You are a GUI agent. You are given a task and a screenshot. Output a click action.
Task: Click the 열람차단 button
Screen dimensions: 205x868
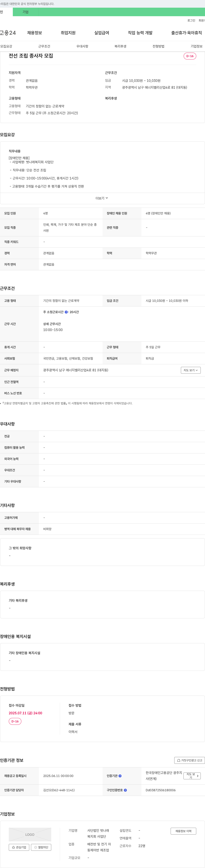(x=41, y=847)
